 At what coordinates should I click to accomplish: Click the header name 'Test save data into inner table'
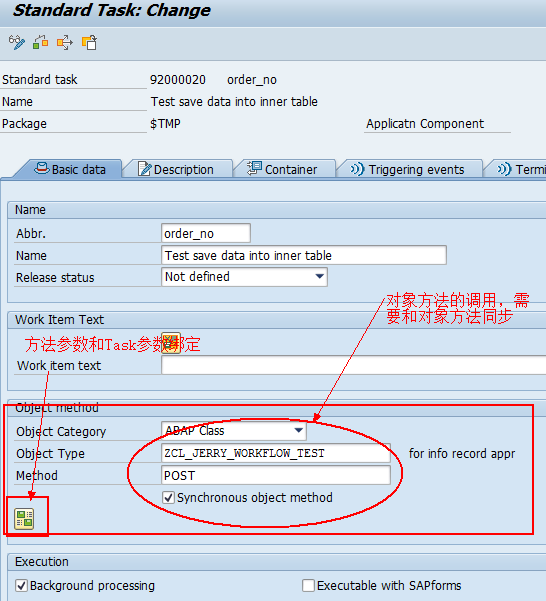(x=234, y=102)
